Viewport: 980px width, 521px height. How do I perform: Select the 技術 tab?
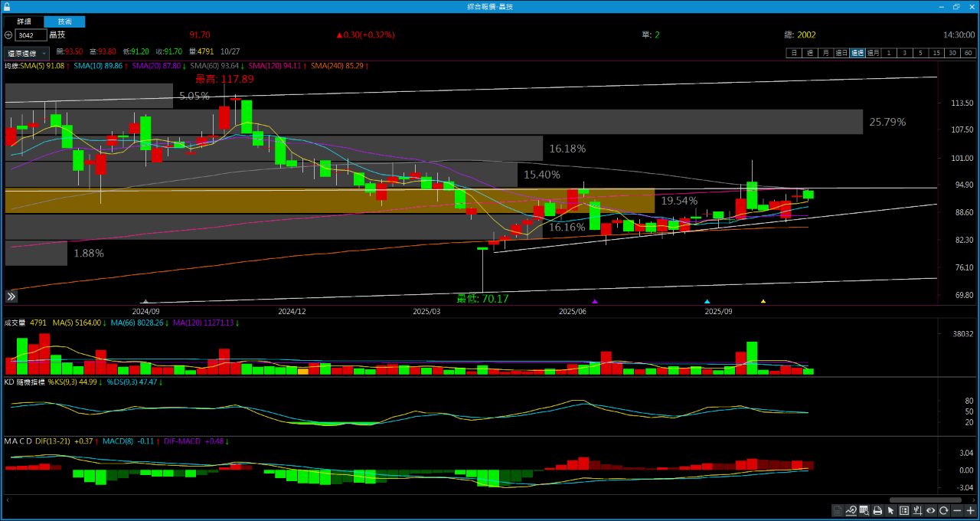[x=64, y=21]
